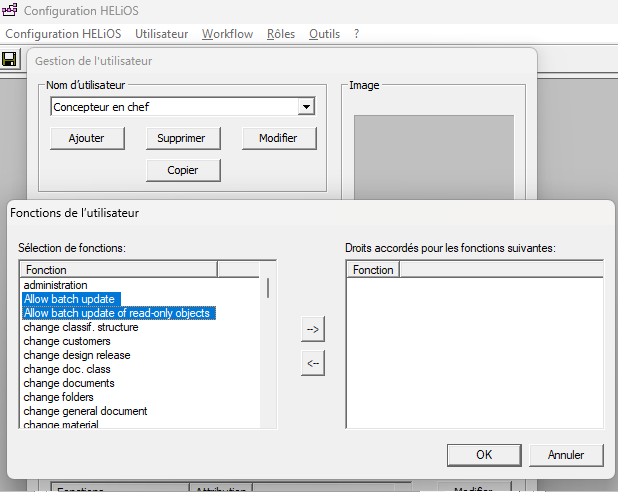Image resolution: width=618 pixels, height=492 pixels.
Task: Click the gray Image preview area
Action: pyautogui.click(x=434, y=157)
